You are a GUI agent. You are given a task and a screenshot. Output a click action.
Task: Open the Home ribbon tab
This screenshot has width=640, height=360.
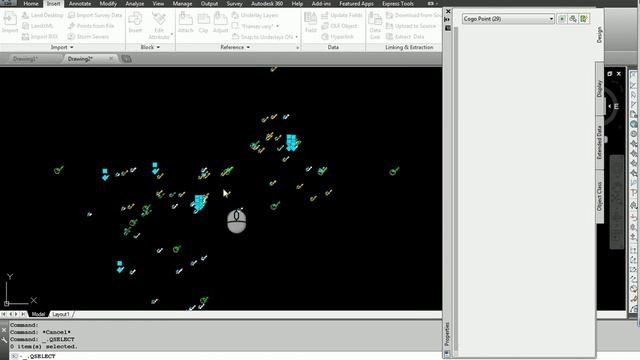tap(31, 4)
